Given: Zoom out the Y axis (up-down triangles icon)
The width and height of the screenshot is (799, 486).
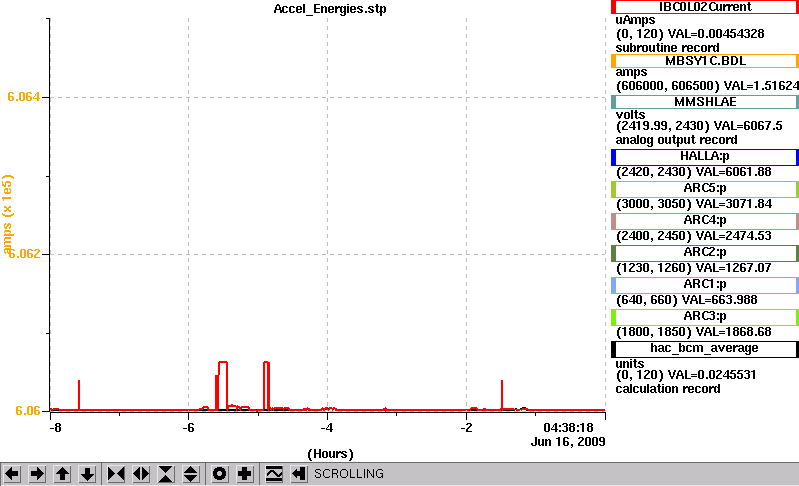Looking at the screenshot, I should point(191,474).
